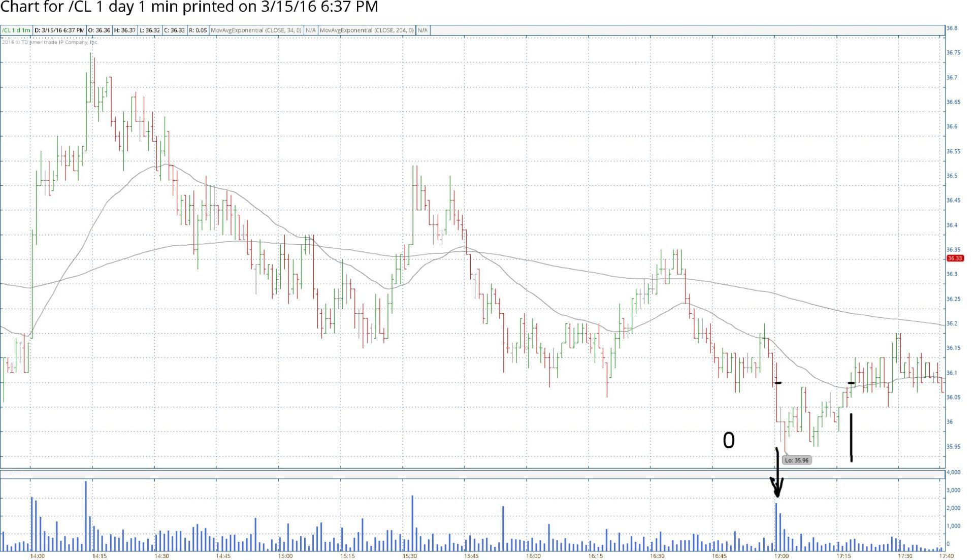Click the Lo: 35.96 low price bubble
The width and height of the screenshot is (975, 560).
(797, 460)
